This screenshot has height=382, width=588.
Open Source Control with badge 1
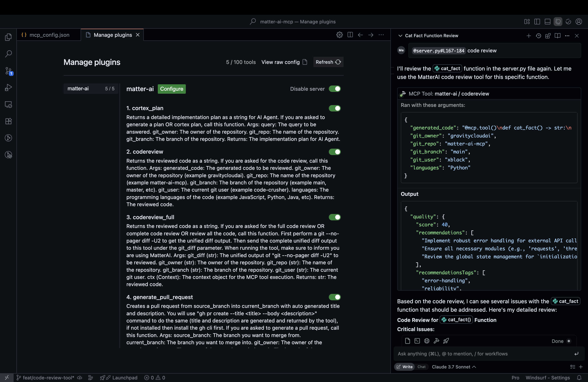click(8, 71)
